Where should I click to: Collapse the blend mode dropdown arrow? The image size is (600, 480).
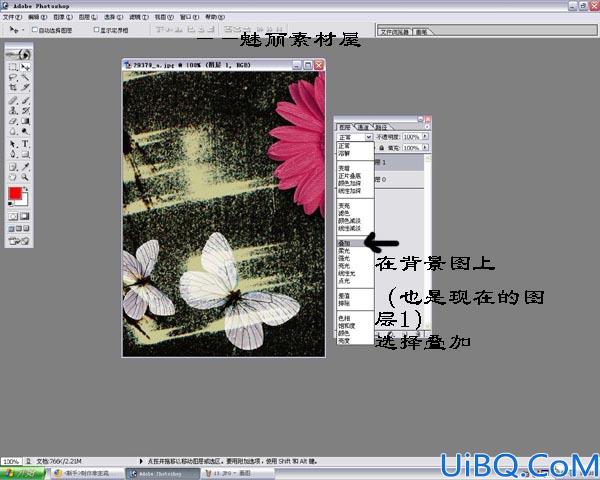[x=368, y=137]
